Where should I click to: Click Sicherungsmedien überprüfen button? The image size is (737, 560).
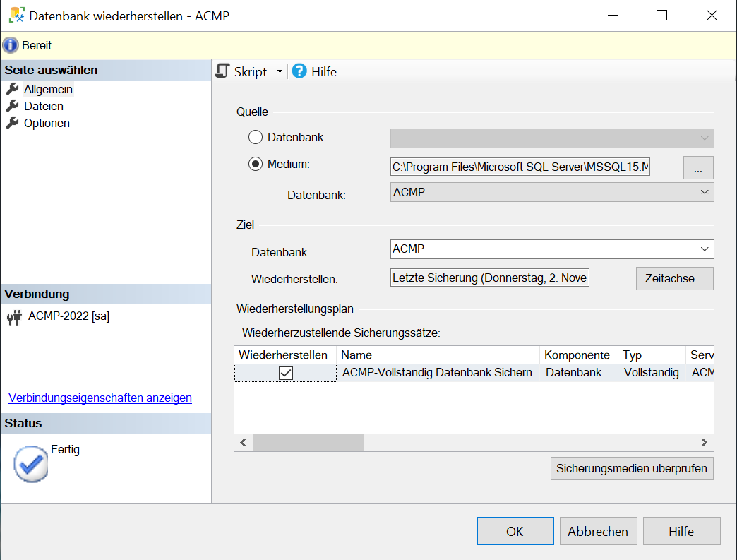632,468
